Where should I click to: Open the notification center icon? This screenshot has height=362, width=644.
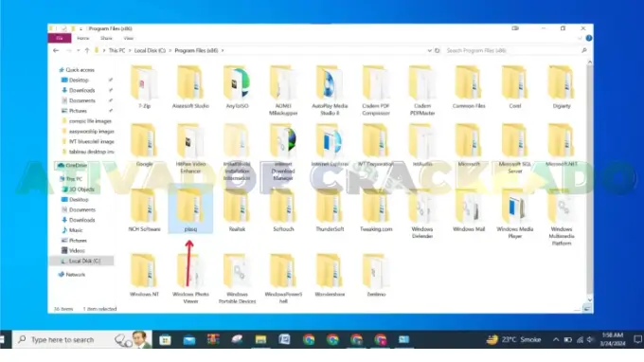click(637, 340)
